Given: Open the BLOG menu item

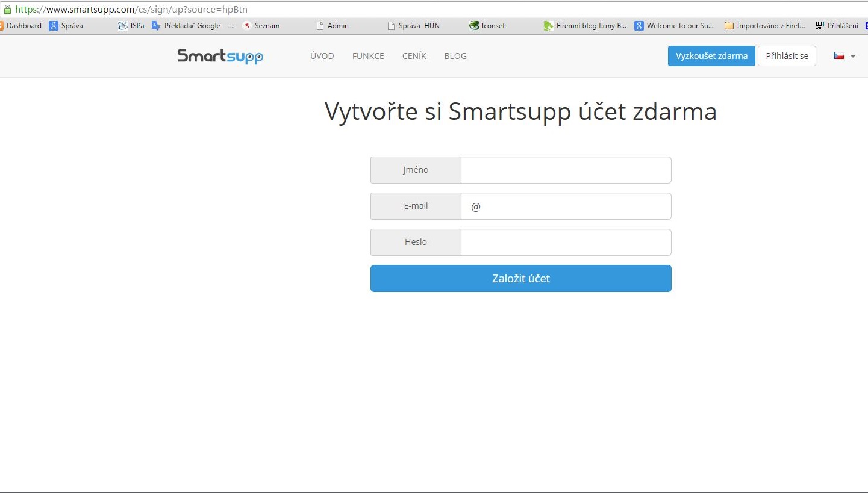Looking at the screenshot, I should [455, 56].
